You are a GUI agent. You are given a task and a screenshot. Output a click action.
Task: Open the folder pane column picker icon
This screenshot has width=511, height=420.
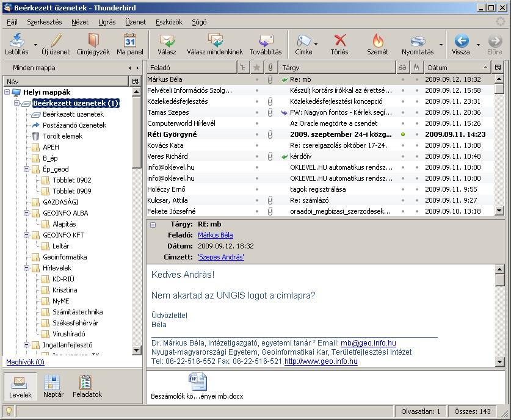(136, 81)
